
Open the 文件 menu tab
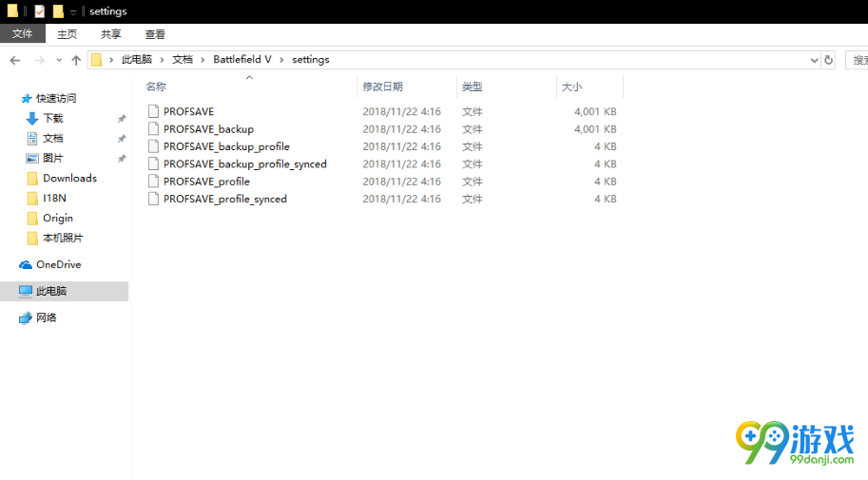22,34
